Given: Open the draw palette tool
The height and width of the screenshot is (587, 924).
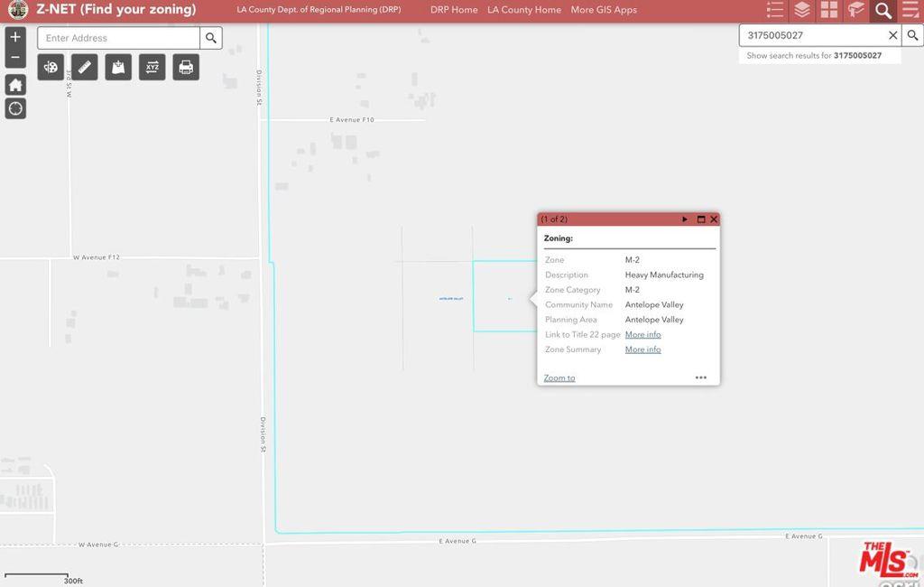Looking at the screenshot, I should (x=51, y=67).
